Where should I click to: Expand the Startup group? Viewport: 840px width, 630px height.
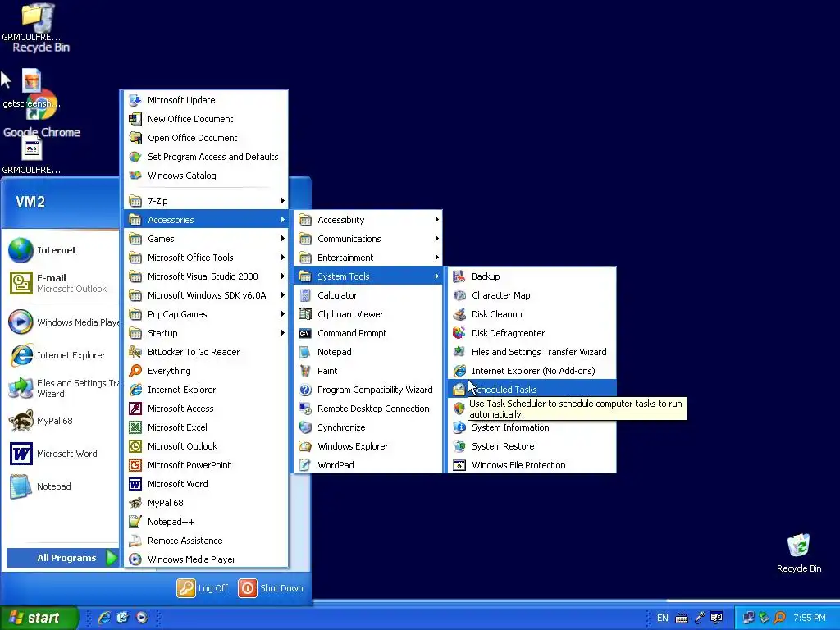(206, 333)
